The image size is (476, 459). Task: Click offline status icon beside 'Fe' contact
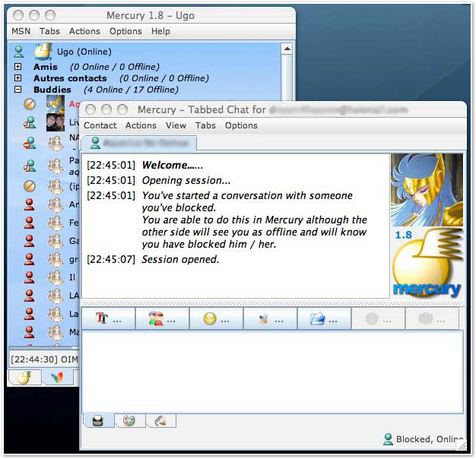[29, 223]
